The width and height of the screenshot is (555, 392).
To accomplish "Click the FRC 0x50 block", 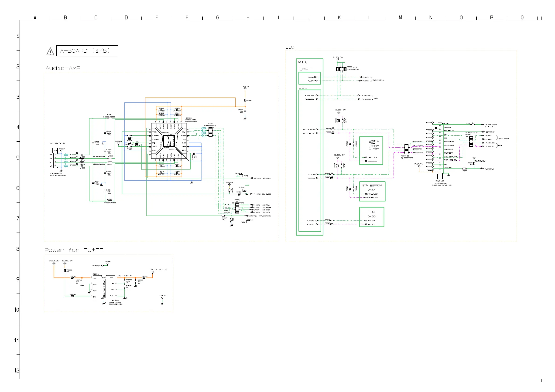I will [x=372, y=217].
